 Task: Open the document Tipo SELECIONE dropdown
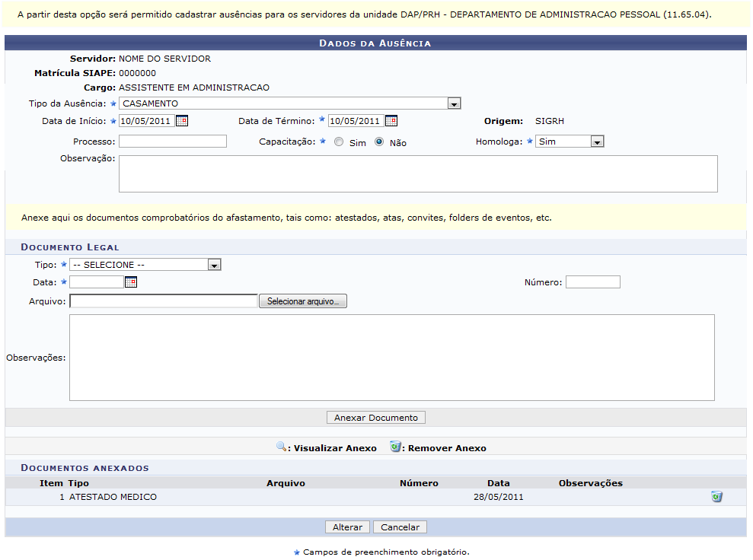[215, 265]
